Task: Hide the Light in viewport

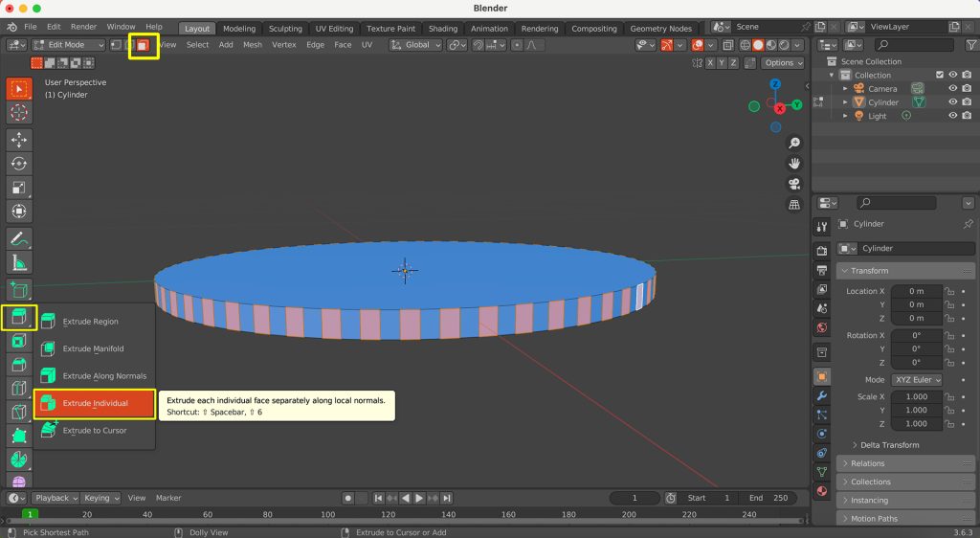Action: [953, 116]
